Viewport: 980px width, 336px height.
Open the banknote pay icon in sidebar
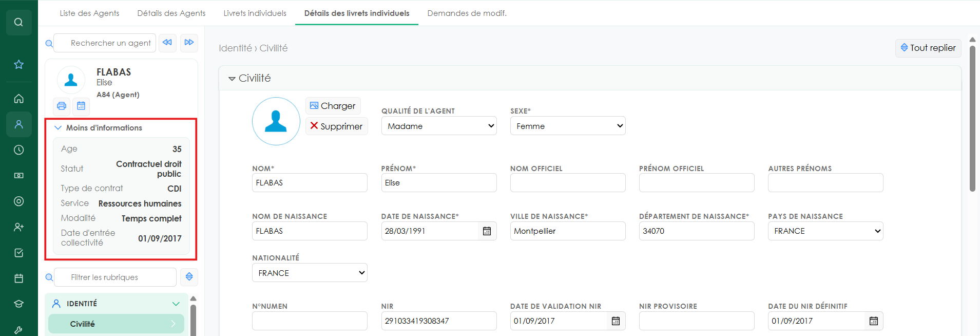[18, 176]
